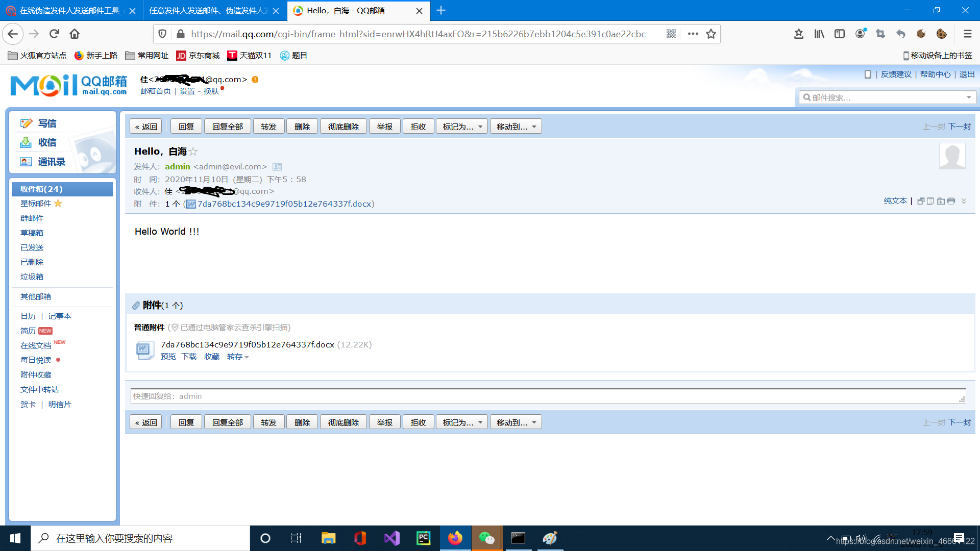Bookmark this page with the star
Screen dimensions: 980x551
711,34
